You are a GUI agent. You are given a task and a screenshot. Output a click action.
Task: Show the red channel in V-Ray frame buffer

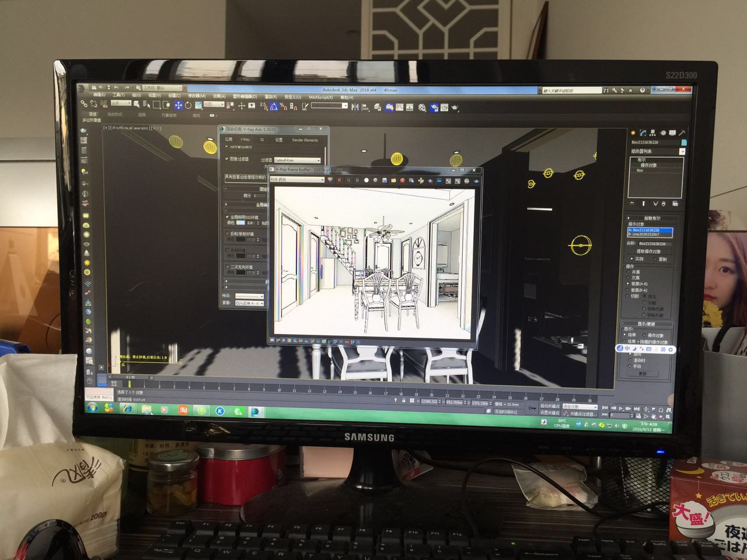[339, 180]
